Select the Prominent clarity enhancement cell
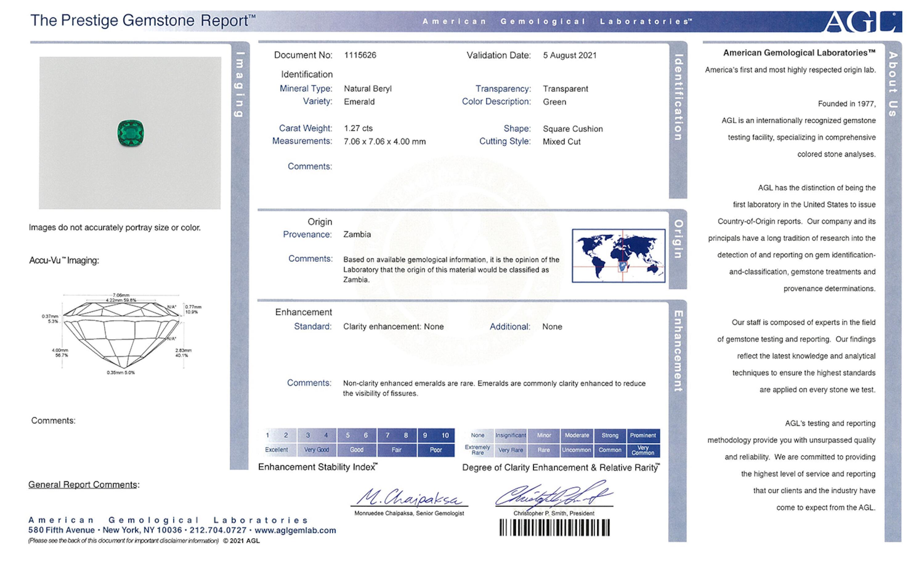 pyautogui.click(x=643, y=435)
